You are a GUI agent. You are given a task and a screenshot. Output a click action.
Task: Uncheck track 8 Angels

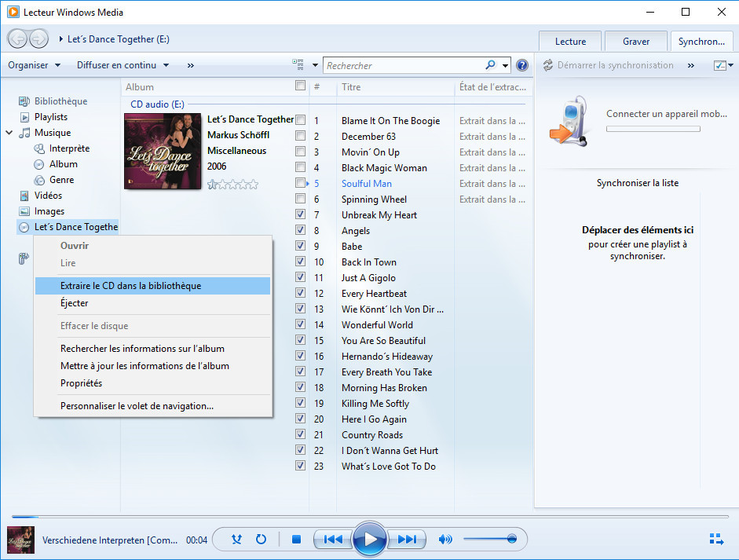(300, 230)
